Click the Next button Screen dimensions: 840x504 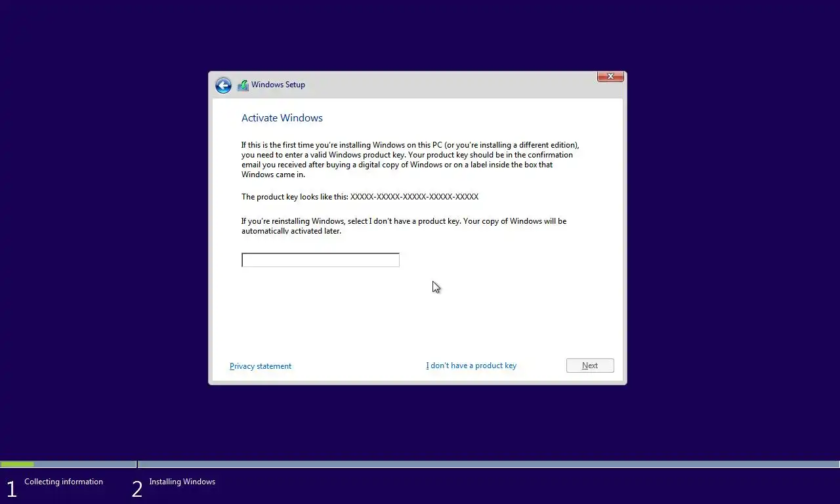pos(590,366)
